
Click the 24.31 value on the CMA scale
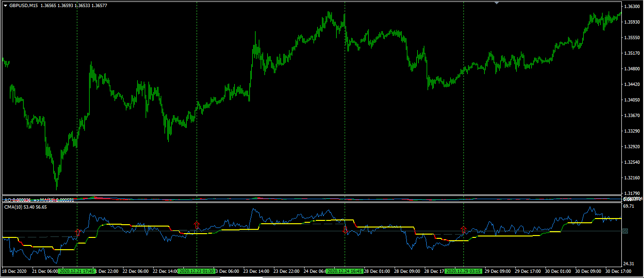coord(629,263)
